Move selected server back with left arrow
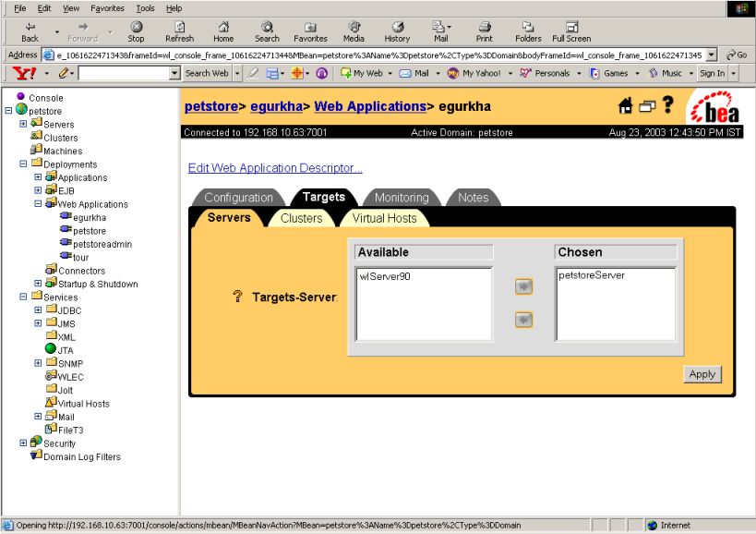756x534 pixels. pos(523,320)
